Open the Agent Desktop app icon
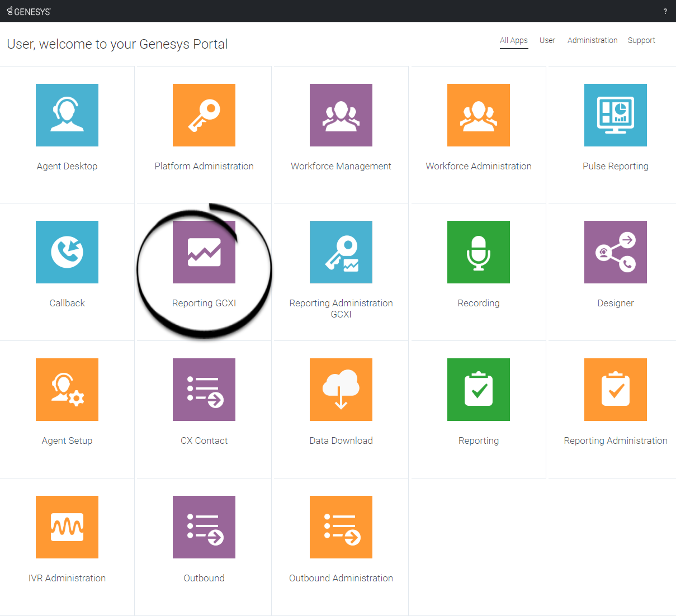676x616 pixels. pyautogui.click(x=67, y=115)
